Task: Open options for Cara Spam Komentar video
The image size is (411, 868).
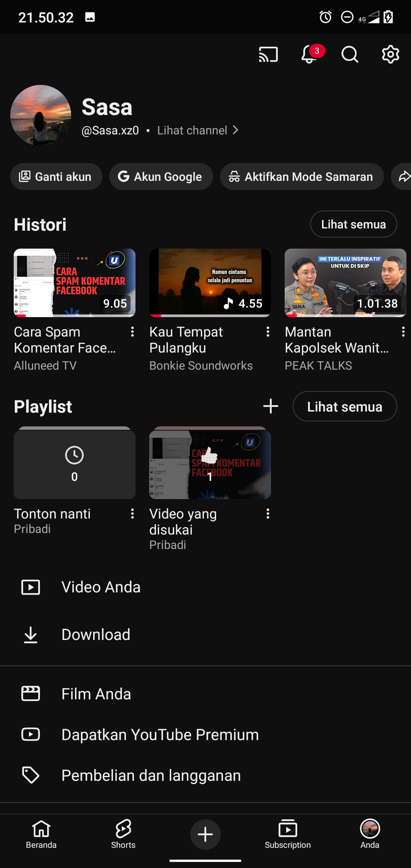Action: point(132,332)
